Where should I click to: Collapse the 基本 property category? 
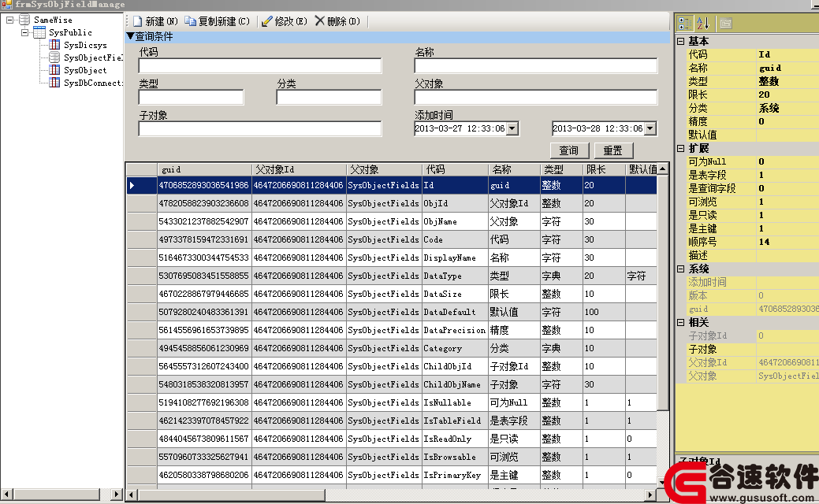click(x=680, y=41)
